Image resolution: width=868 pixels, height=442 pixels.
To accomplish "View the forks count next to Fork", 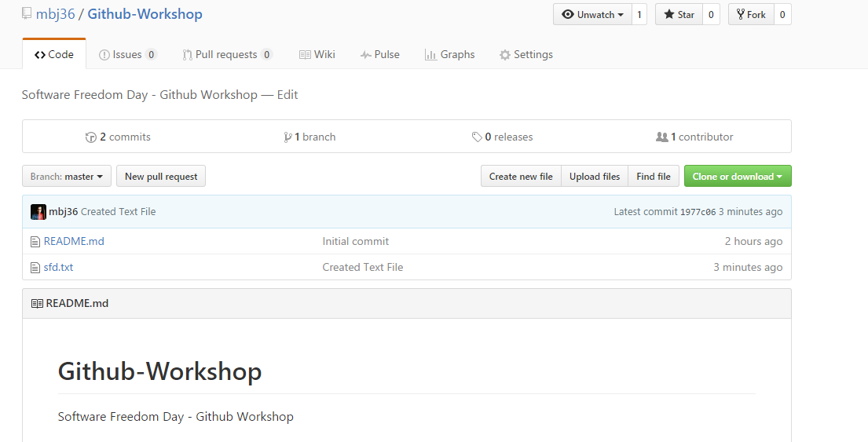I will click(x=782, y=14).
